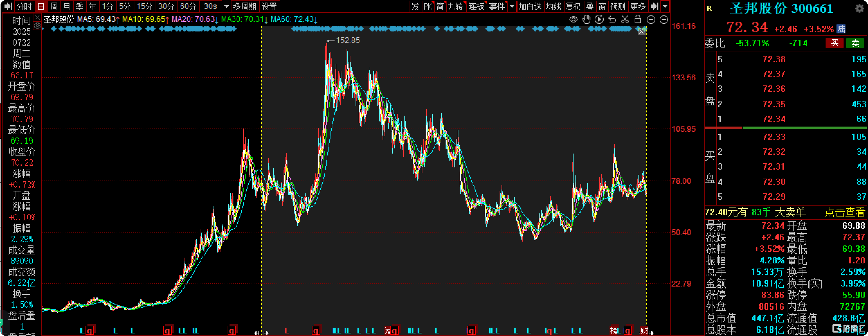Select the 30分 period

[x=166, y=6]
